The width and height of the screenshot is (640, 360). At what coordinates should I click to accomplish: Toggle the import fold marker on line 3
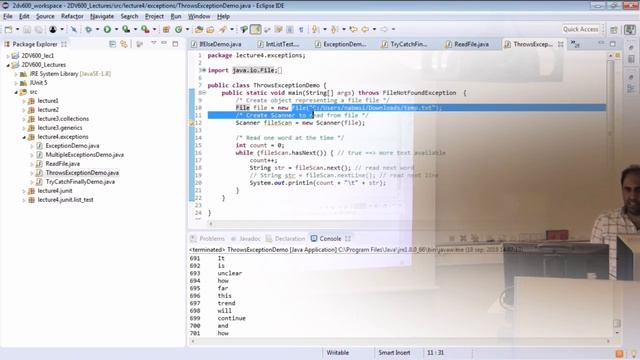tap(204, 70)
